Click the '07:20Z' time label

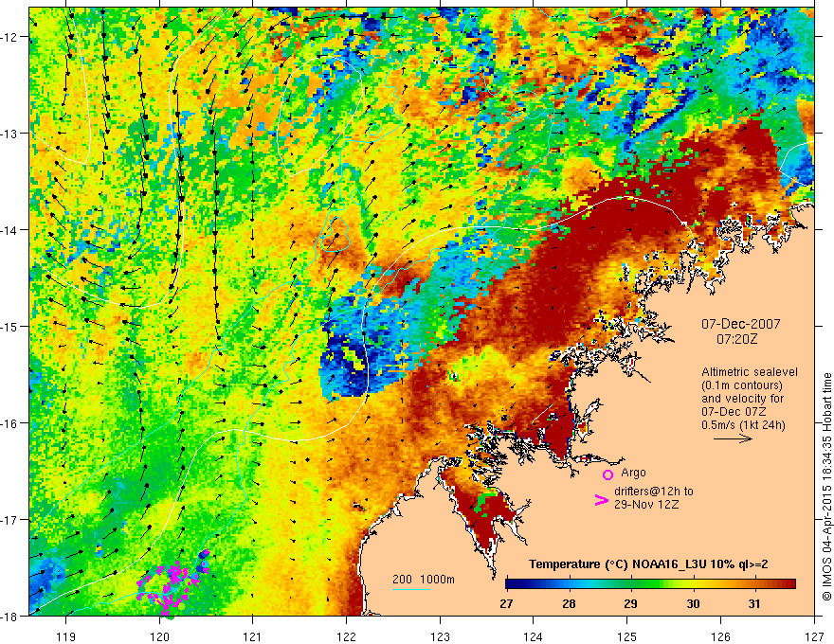click(736, 338)
